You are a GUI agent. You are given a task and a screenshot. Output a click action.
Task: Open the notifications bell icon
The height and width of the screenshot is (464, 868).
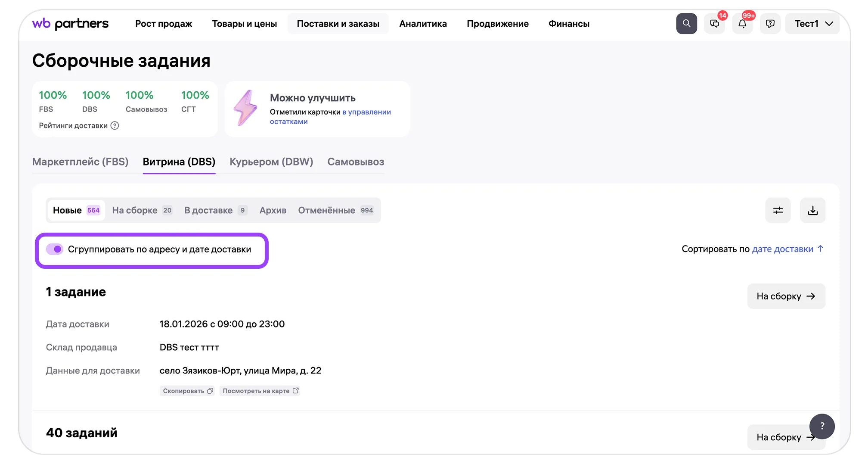742,24
